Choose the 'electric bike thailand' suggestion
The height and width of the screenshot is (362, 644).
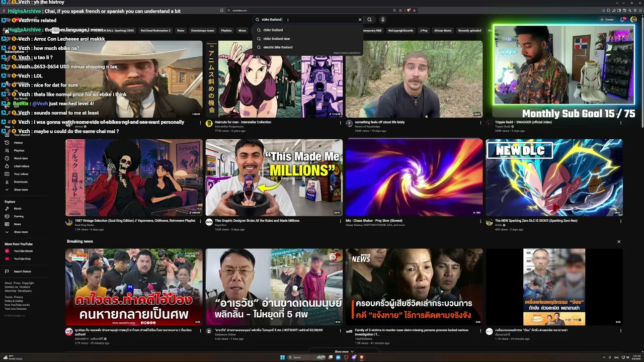tap(307, 47)
